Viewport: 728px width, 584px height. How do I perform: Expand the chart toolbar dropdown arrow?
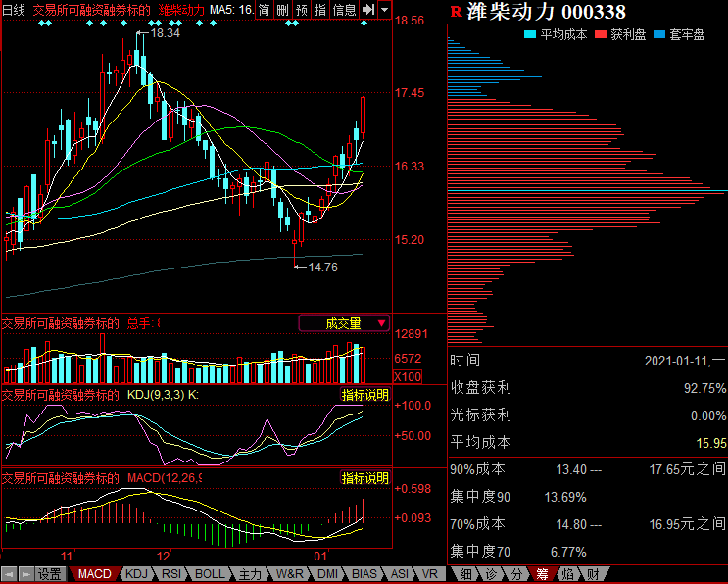click(x=384, y=9)
